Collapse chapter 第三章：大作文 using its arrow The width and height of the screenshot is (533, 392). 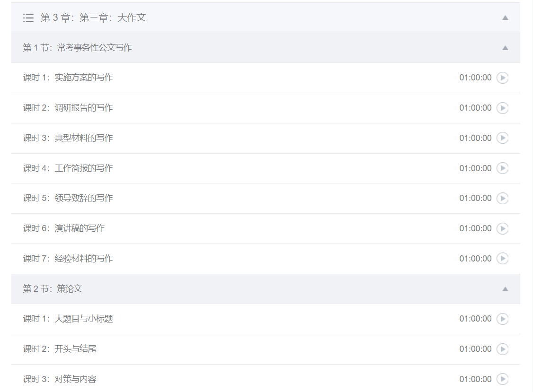(505, 17)
